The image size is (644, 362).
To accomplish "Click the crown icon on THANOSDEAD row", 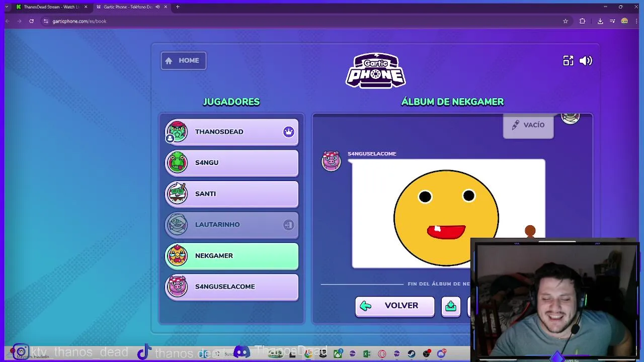I will click(x=288, y=132).
